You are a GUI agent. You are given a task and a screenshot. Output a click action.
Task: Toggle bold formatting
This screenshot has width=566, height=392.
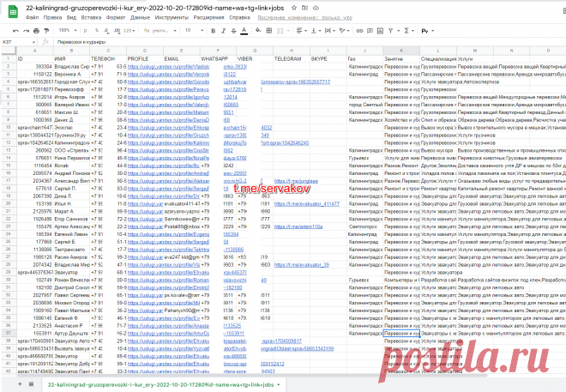click(213, 31)
